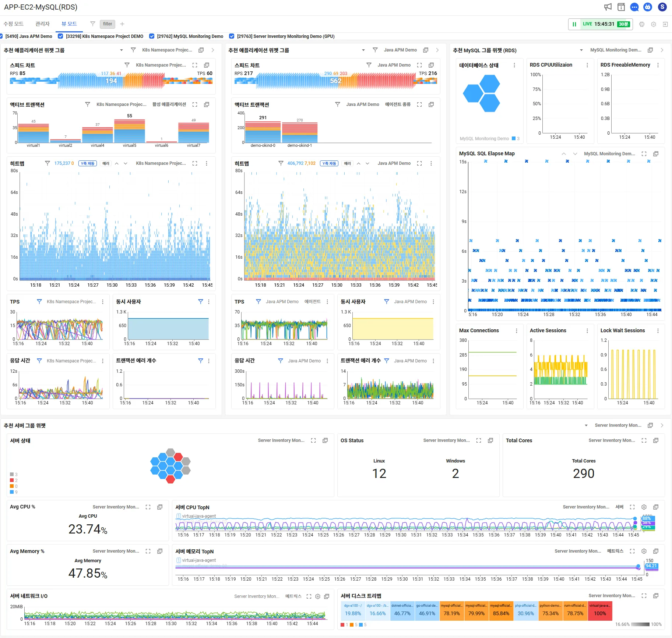Viewport: 672px width, 638px height.
Task: Go to next page of Java APM widget group
Action: pos(437,50)
